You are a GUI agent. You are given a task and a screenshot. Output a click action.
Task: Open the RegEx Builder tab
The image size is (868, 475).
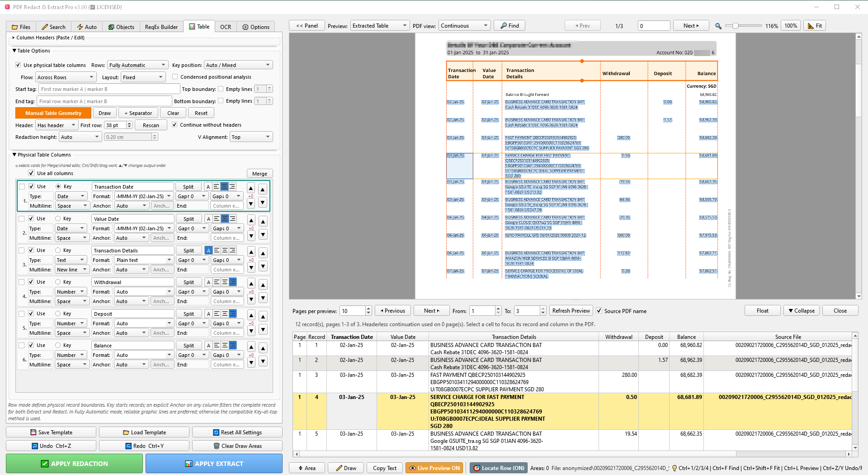pyautogui.click(x=161, y=27)
